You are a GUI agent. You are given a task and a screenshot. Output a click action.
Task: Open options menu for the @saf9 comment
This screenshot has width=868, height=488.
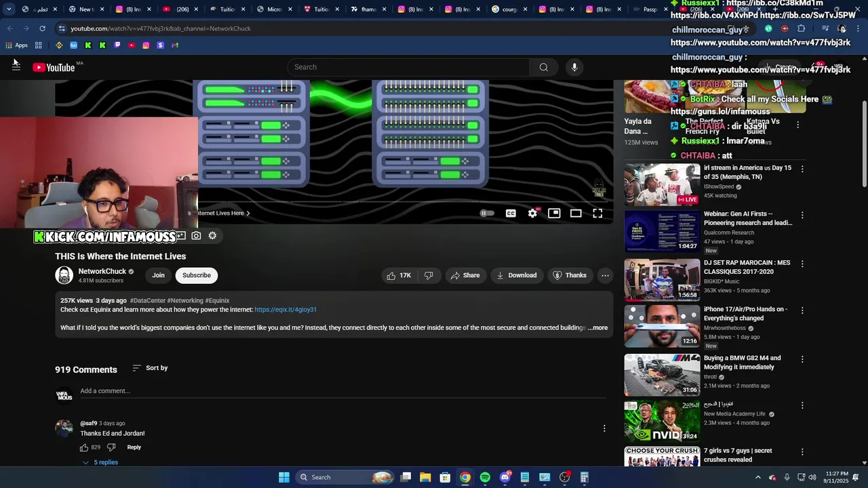[x=604, y=428]
